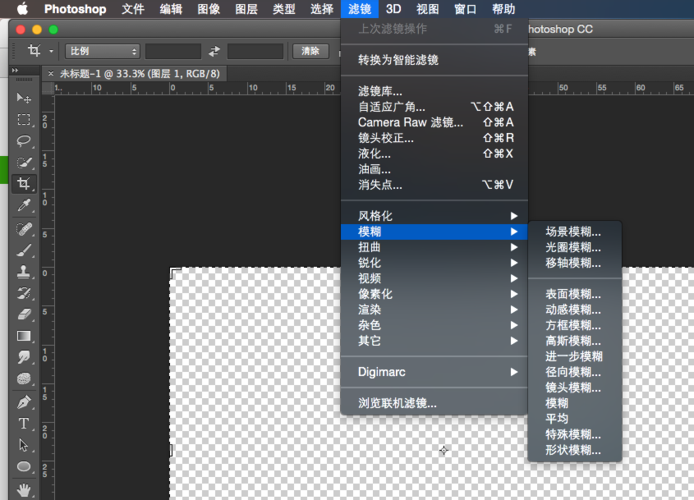The width and height of the screenshot is (694, 500).
Task: Open the 类型 menu
Action: click(x=284, y=9)
